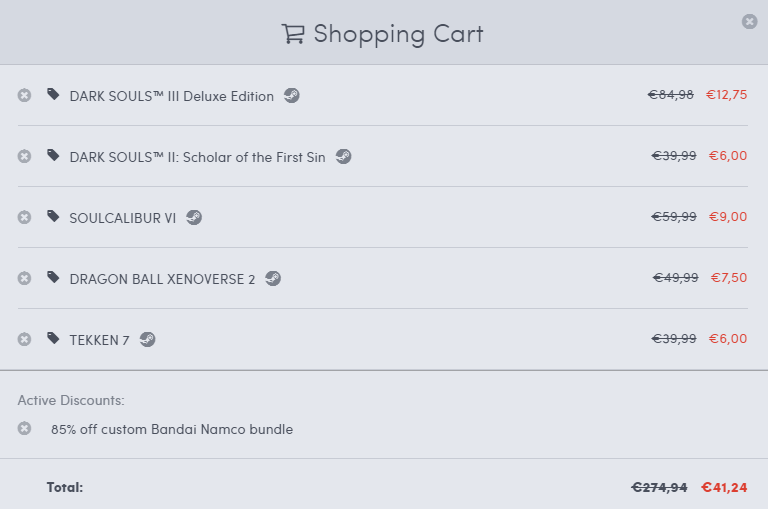This screenshot has height=509, width=768.
Task: Click the 85% off custom bundle text
Action: pyautogui.click(x=172, y=429)
